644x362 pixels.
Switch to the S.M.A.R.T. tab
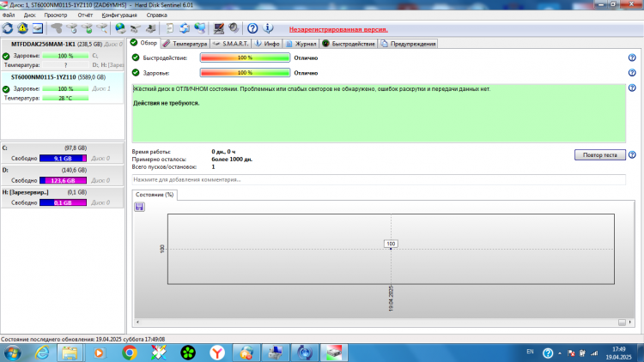point(231,44)
